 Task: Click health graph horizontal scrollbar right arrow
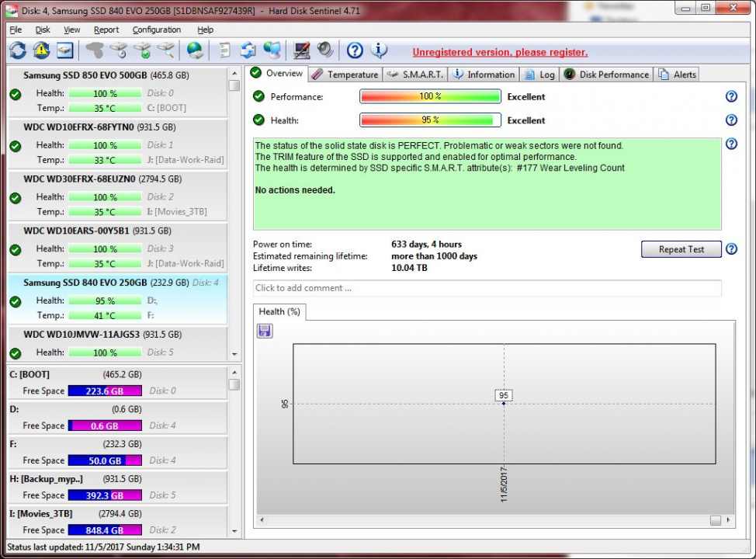point(728,520)
